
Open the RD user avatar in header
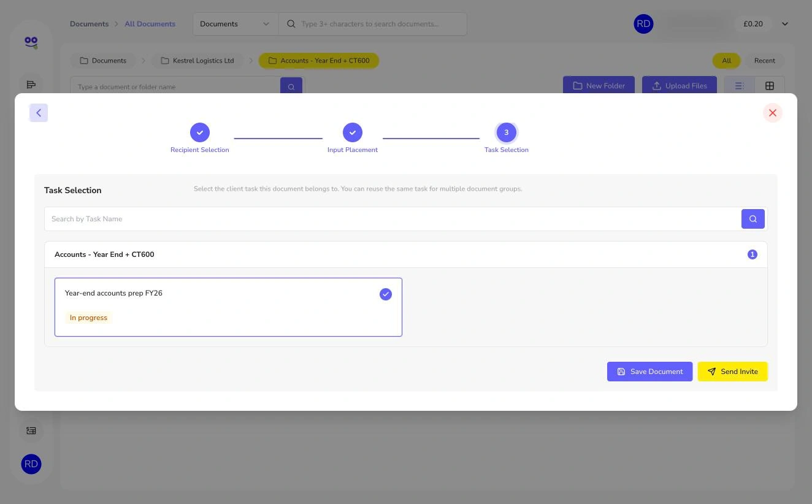pos(643,24)
